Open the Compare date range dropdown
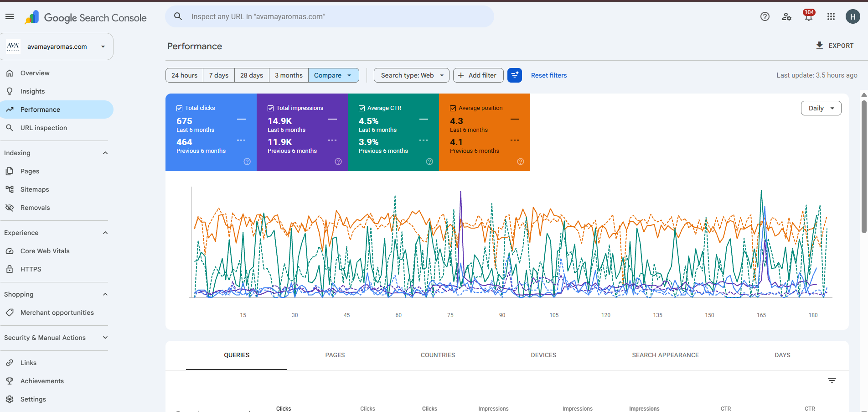This screenshot has height=412, width=868. point(334,75)
